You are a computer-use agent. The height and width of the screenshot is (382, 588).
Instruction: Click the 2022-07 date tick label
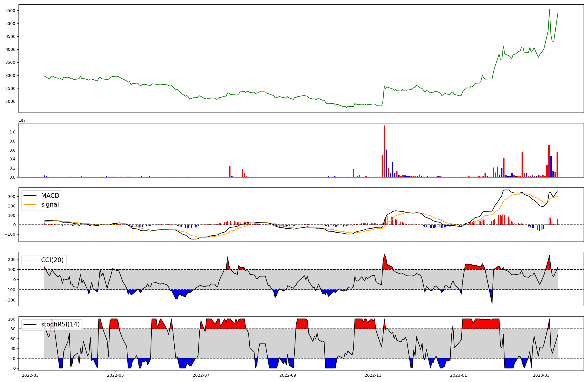201,375
